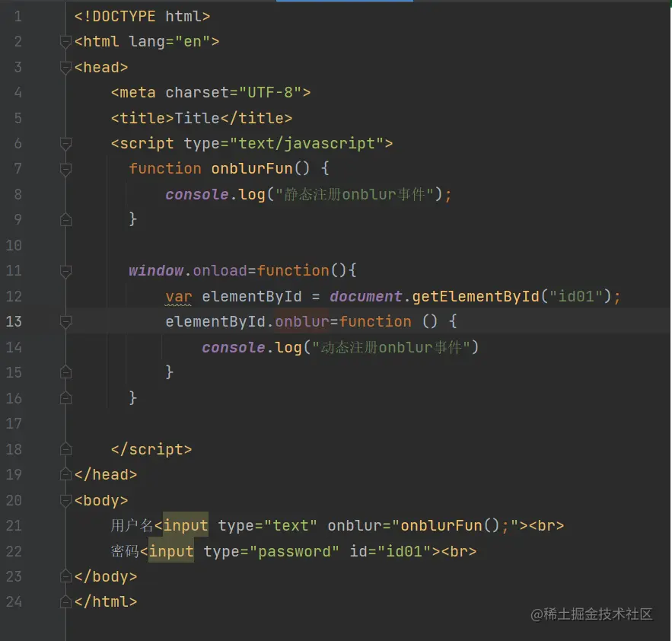Click the meta charset UTF-8 line

click(x=211, y=93)
